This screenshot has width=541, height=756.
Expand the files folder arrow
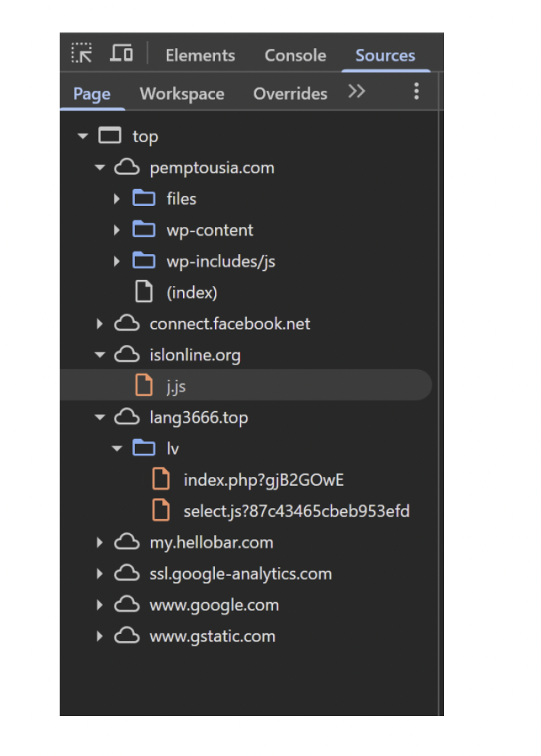[x=117, y=199]
